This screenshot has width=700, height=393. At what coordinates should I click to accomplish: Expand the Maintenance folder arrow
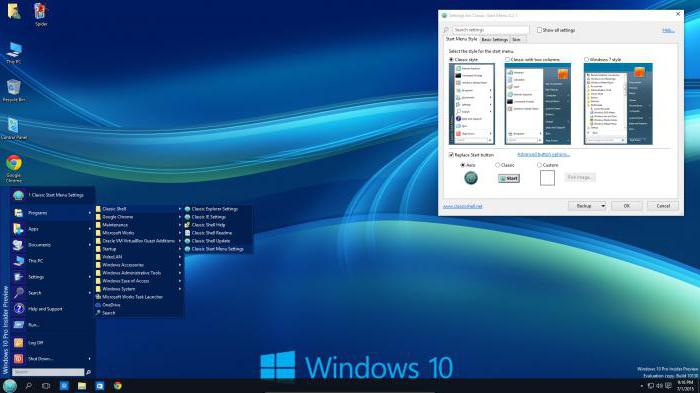point(180,225)
